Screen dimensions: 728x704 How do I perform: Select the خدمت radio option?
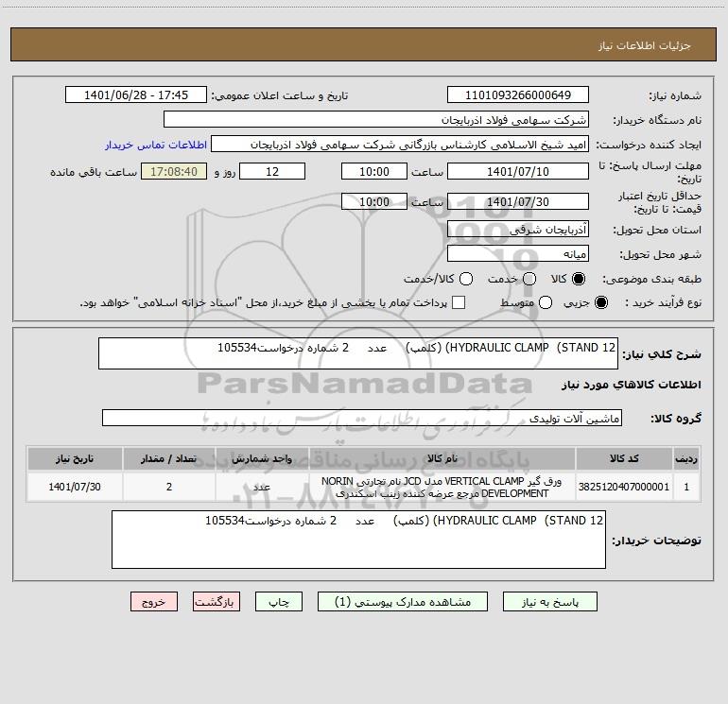[x=529, y=279]
